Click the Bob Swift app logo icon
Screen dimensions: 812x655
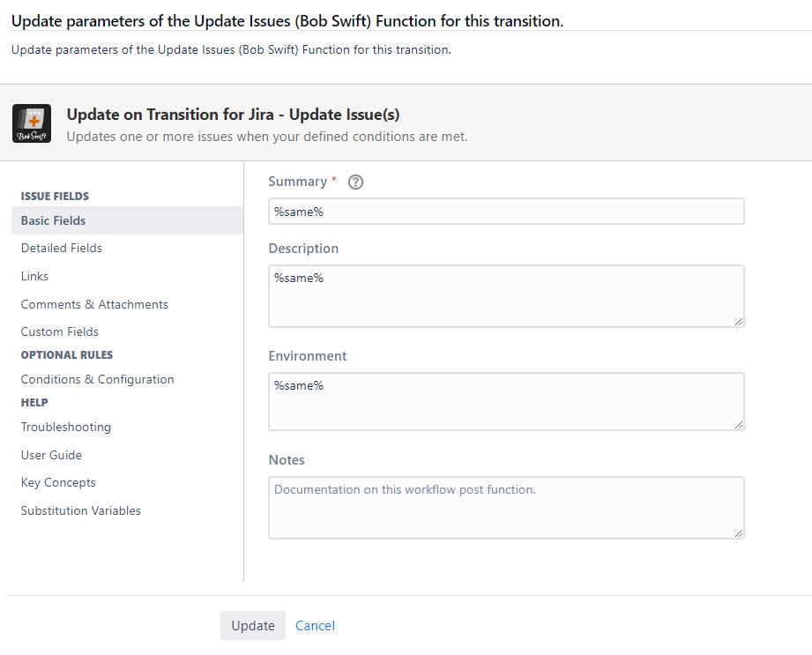coord(32,123)
